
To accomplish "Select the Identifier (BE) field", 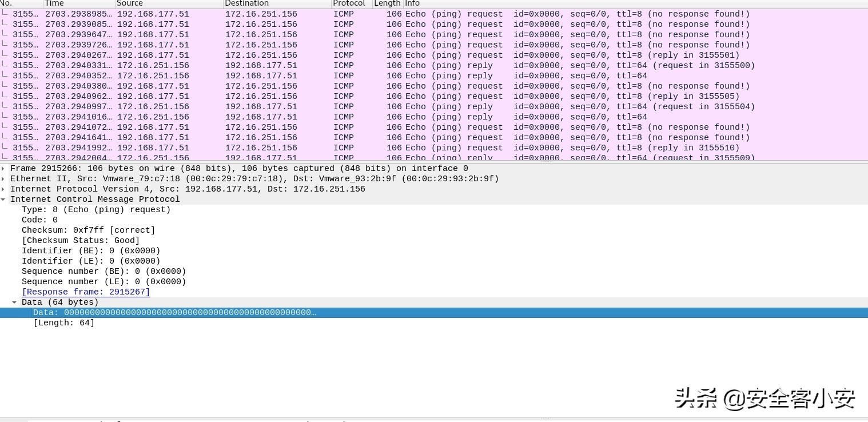I will click(x=91, y=251).
